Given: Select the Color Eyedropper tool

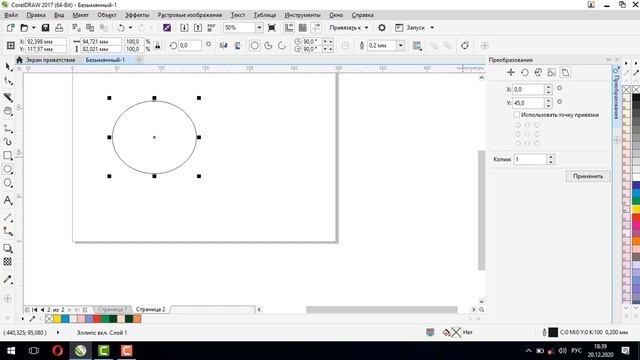Looking at the screenshot, I should click(8, 279).
